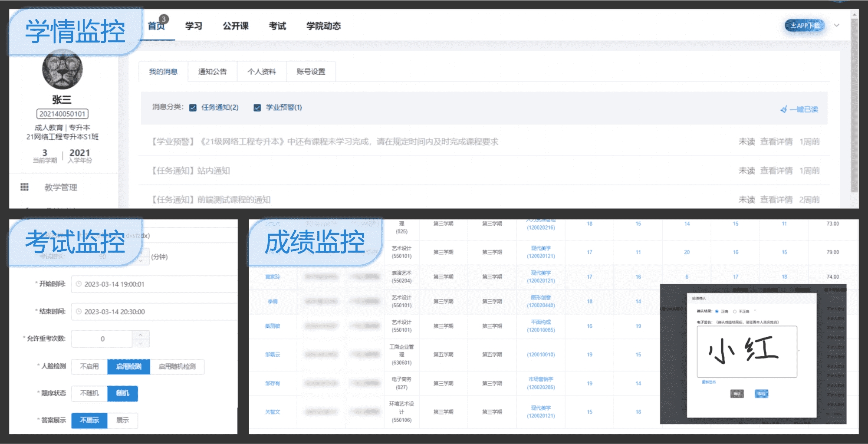Open student 邹露云 in grade table
The width and height of the screenshot is (868, 444).
pos(273,355)
